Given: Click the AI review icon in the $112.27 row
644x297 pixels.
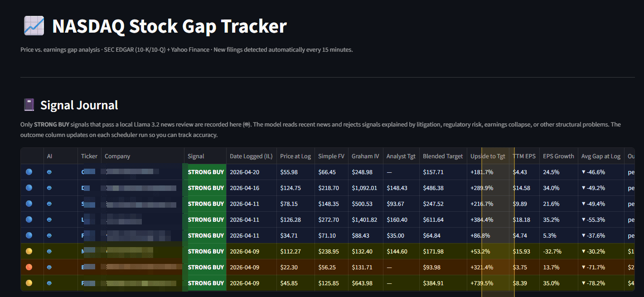Looking at the screenshot, I should pyautogui.click(x=49, y=251).
